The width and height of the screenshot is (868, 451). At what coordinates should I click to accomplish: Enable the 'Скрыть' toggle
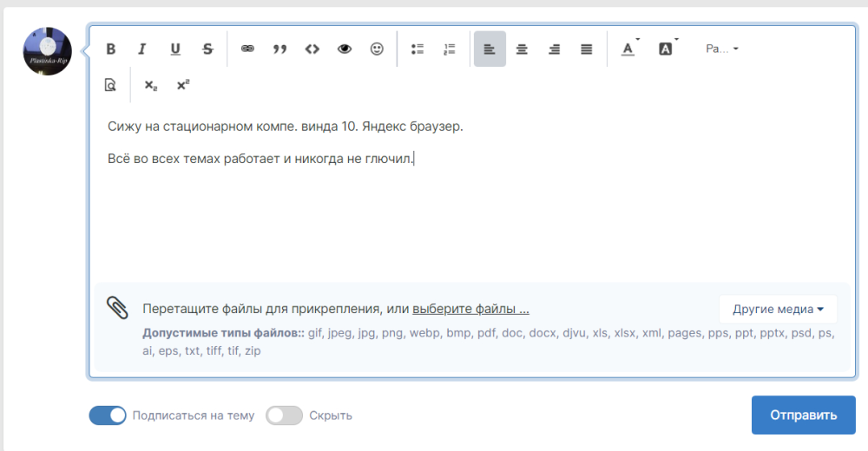(284, 415)
